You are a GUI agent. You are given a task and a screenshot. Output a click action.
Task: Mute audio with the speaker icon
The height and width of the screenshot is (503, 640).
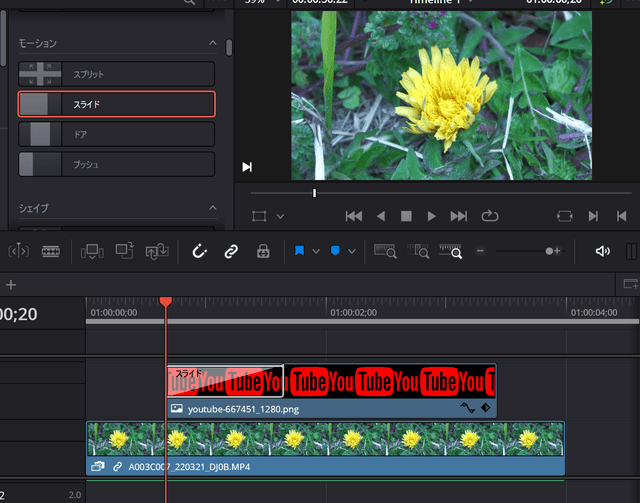pyautogui.click(x=602, y=251)
